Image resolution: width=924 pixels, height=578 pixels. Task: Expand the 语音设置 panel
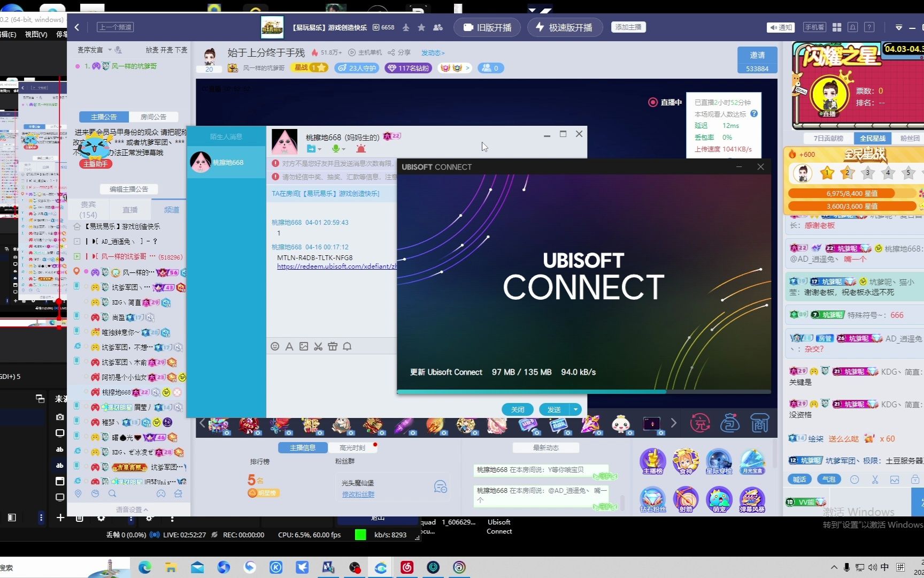click(x=132, y=509)
